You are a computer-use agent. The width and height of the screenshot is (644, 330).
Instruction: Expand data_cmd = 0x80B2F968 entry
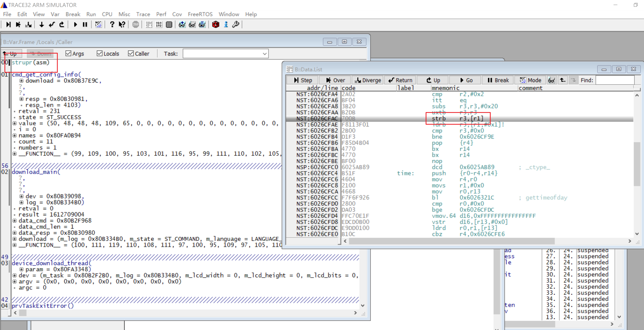pos(14,221)
